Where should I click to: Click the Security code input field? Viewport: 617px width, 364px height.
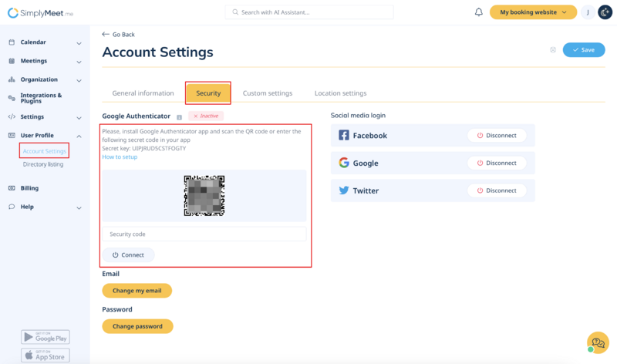click(204, 234)
